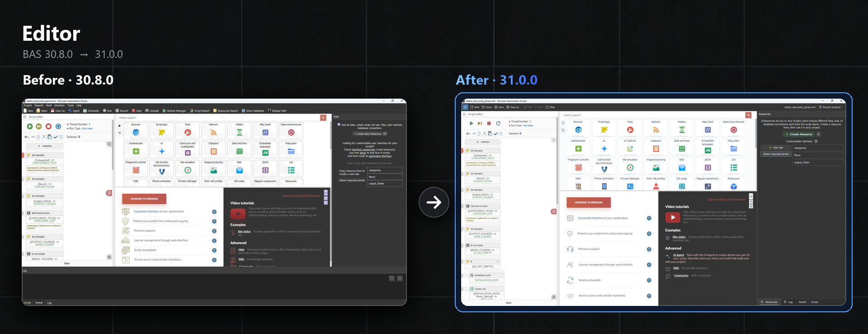This screenshot has width=868, height=334.
Task: Click Upgrade to Premium in the Before window
Action: click(144, 199)
